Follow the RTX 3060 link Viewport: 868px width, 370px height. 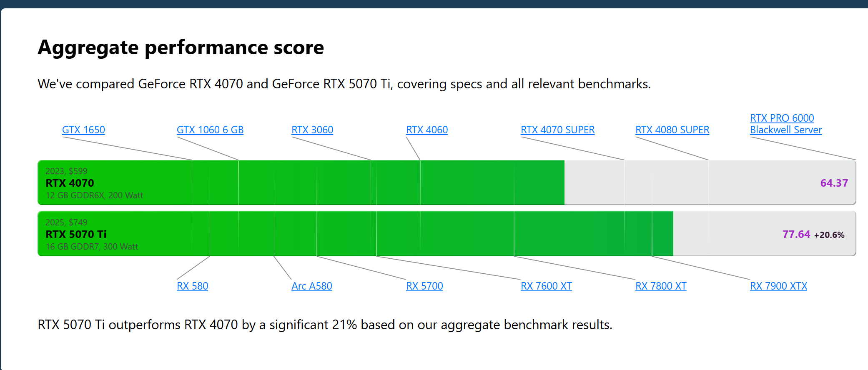[x=312, y=130]
